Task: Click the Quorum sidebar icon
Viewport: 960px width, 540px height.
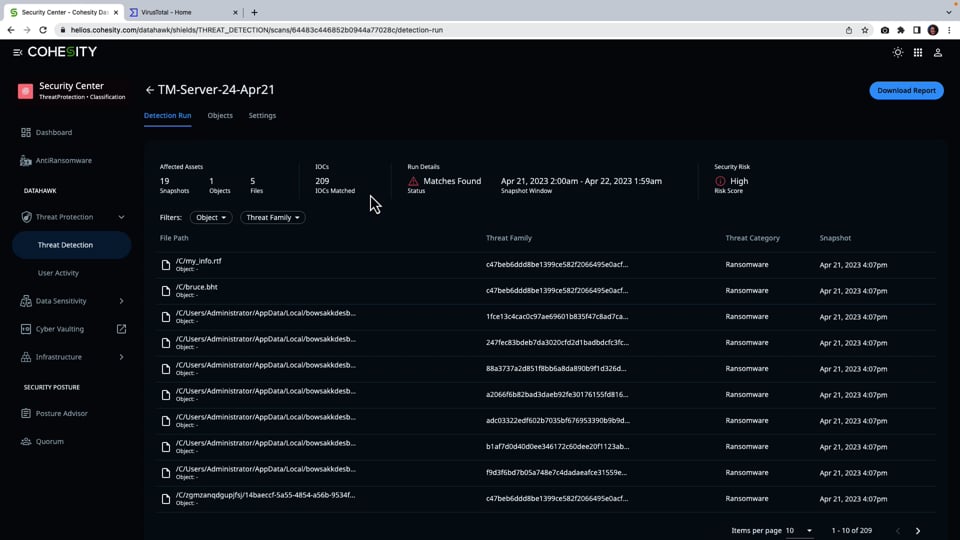Action: click(26, 441)
